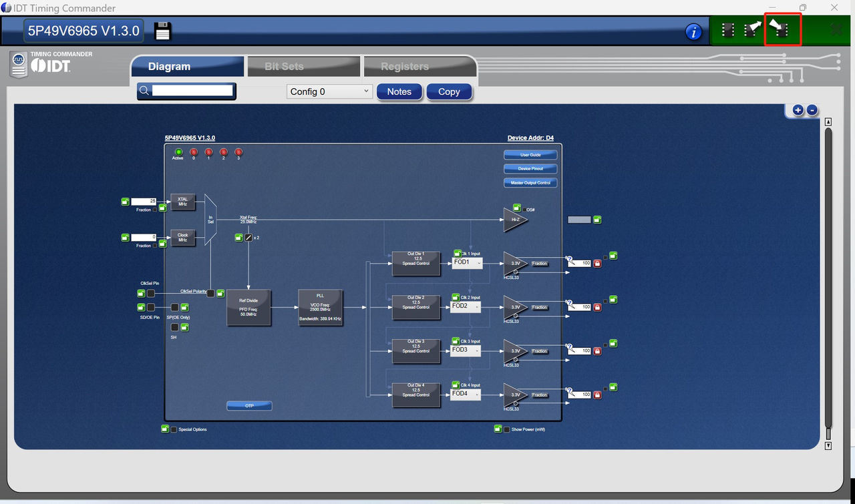Screen dimensions: 855x504
Task: Open the blue info icon
Action: click(693, 31)
